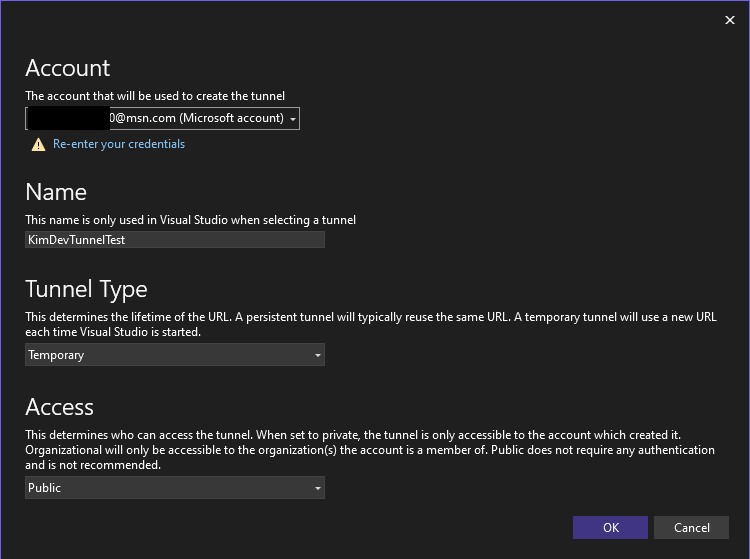Click the yellow warning triangle icon
This screenshot has height=559, width=750.
[x=38, y=144]
